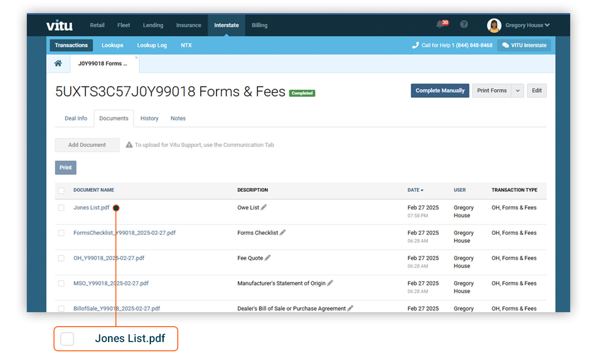The width and height of the screenshot is (597, 364).
Task: Open the notification bell alerts
Action: coord(439,25)
